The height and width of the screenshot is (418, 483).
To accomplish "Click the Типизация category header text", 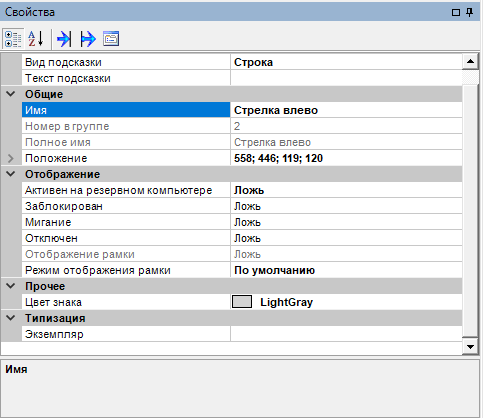I will click(x=55, y=318).
